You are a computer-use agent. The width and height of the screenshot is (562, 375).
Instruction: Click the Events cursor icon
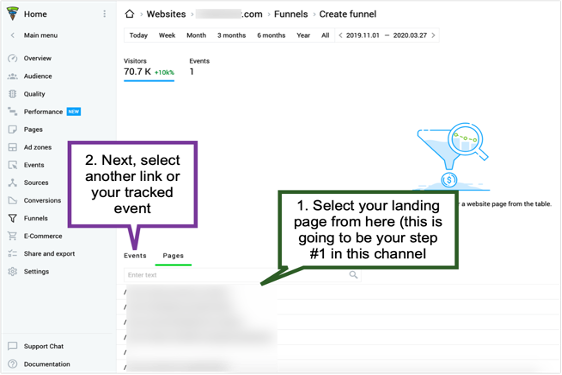coord(13,165)
